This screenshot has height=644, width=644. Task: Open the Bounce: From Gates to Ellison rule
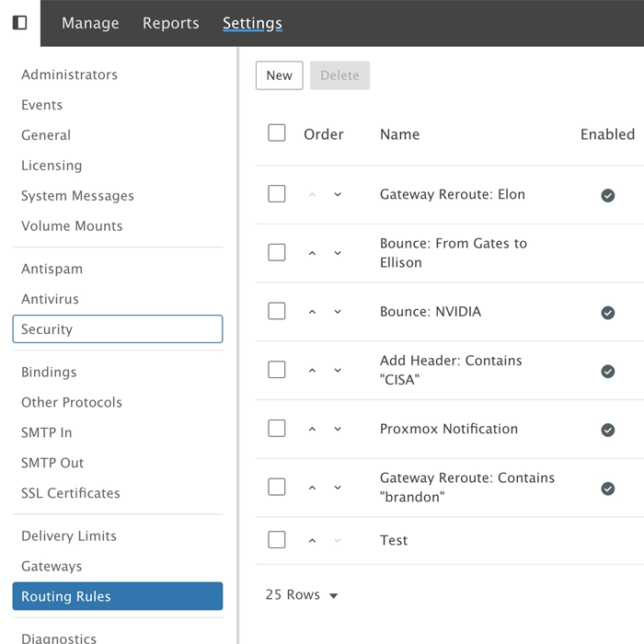point(454,253)
